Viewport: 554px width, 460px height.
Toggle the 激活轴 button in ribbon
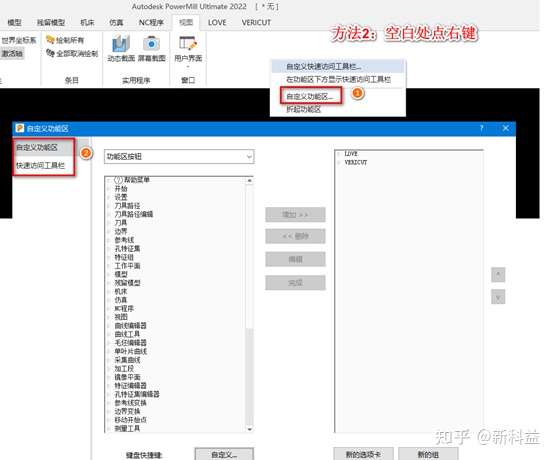[x=12, y=53]
